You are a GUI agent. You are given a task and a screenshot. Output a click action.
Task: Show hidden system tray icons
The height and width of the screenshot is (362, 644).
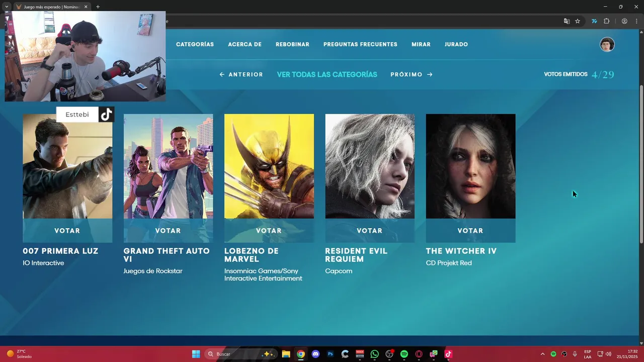542,354
